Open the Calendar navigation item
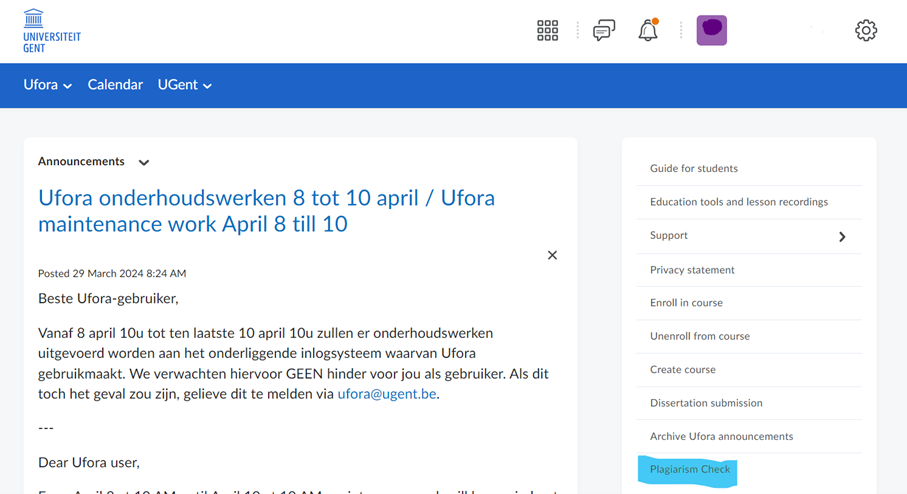Screen dimensions: 907x494 115,85
